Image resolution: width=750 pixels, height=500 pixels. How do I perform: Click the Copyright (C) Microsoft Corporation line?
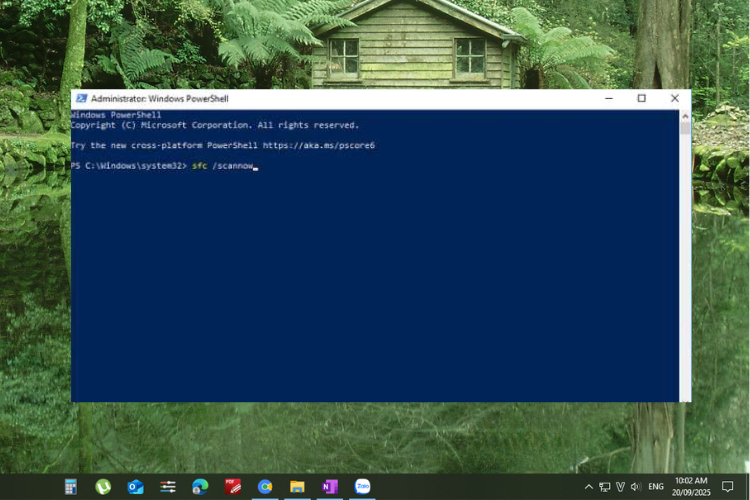tap(215, 125)
